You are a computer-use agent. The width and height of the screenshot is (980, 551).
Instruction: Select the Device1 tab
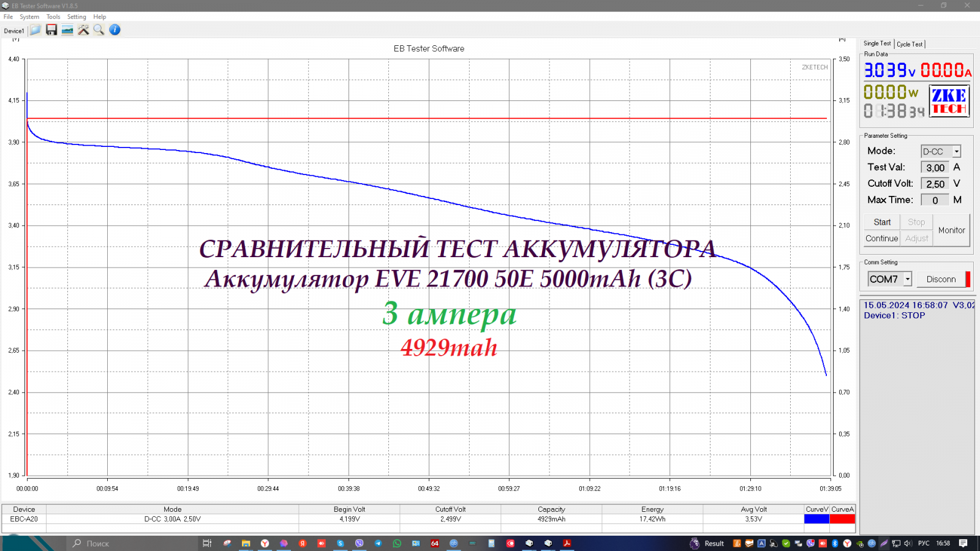pyautogui.click(x=14, y=31)
